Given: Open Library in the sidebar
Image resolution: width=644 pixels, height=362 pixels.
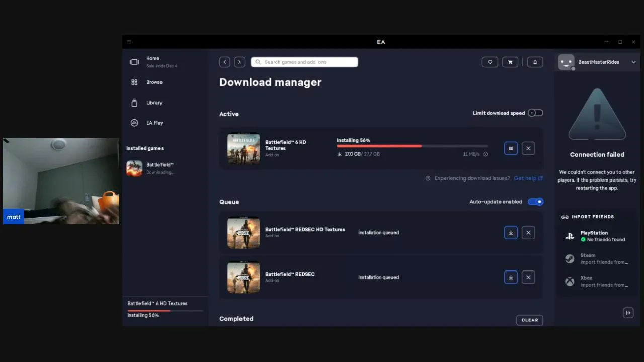Looking at the screenshot, I should (x=154, y=103).
